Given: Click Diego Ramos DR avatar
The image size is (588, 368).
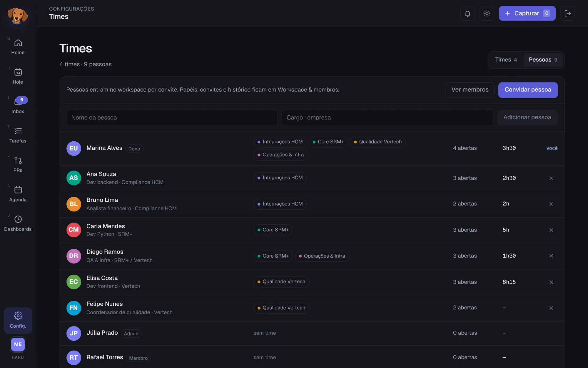Looking at the screenshot, I should 73,256.
